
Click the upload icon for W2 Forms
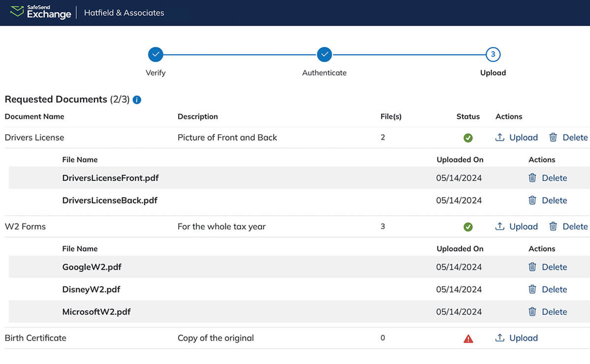500,227
